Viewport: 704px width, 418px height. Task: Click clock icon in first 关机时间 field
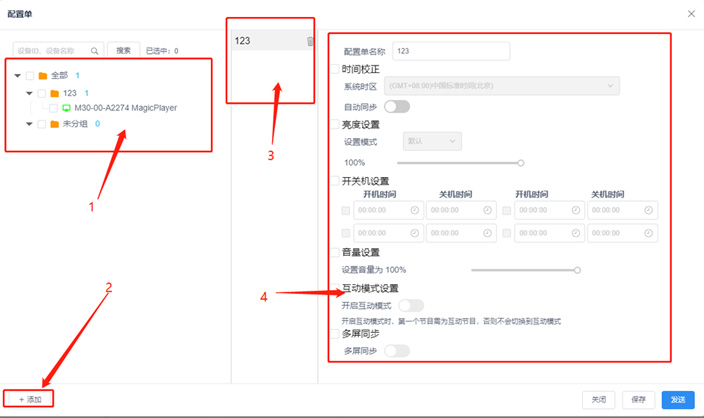coord(487,210)
